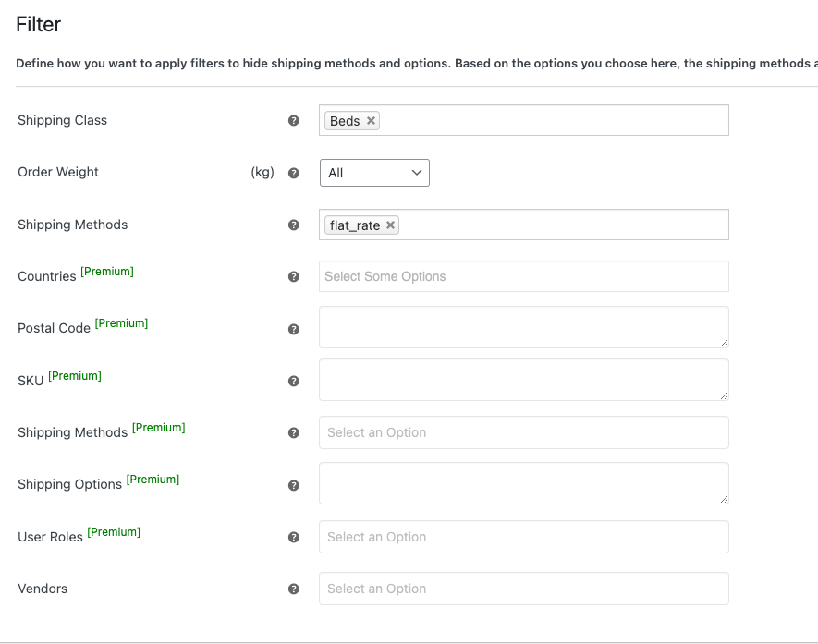Click the Shipping Class multi-select field
This screenshot has height=644, width=818.
tap(524, 120)
